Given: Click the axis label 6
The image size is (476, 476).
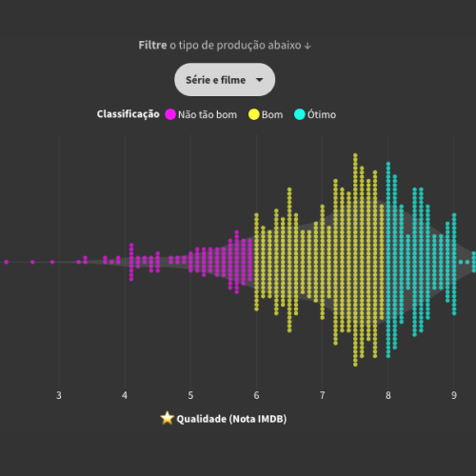Looking at the screenshot, I should 256,395.
